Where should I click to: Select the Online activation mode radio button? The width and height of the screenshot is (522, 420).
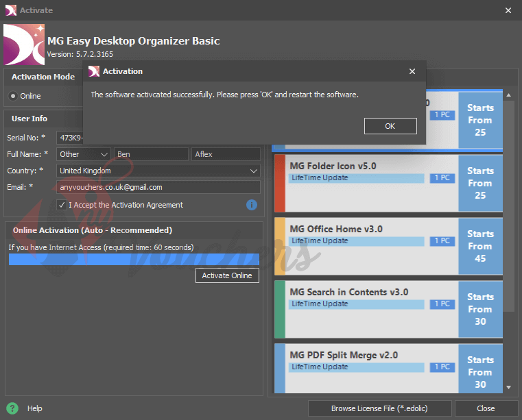pyautogui.click(x=13, y=96)
